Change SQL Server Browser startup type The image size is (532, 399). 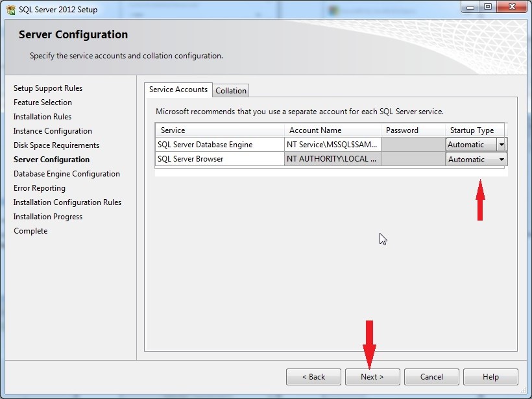(500, 159)
